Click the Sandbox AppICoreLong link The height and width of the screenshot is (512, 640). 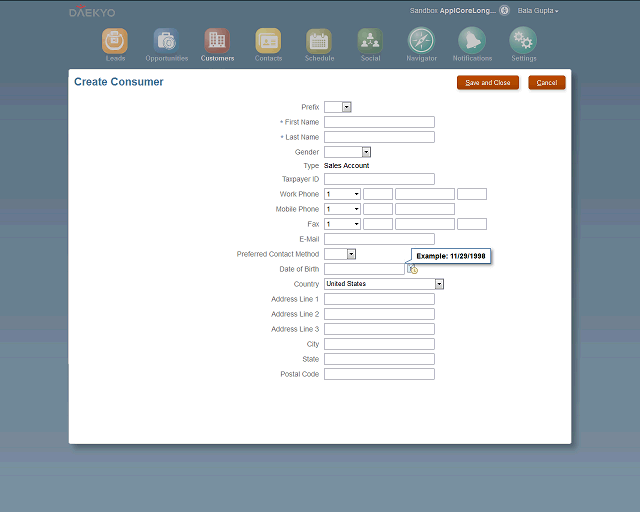point(453,11)
